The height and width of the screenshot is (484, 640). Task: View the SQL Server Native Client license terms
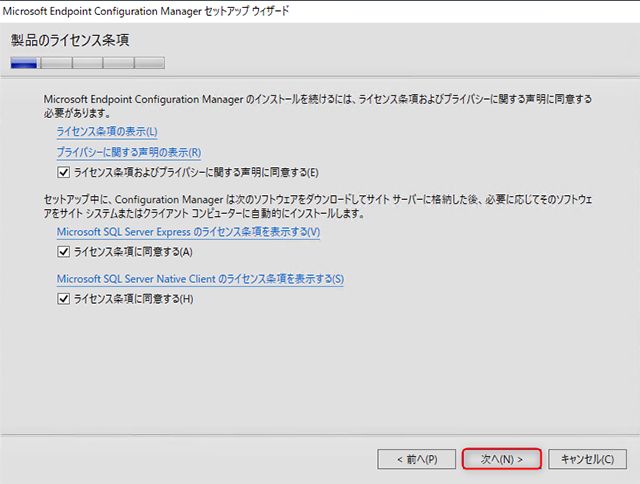[200, 278]
